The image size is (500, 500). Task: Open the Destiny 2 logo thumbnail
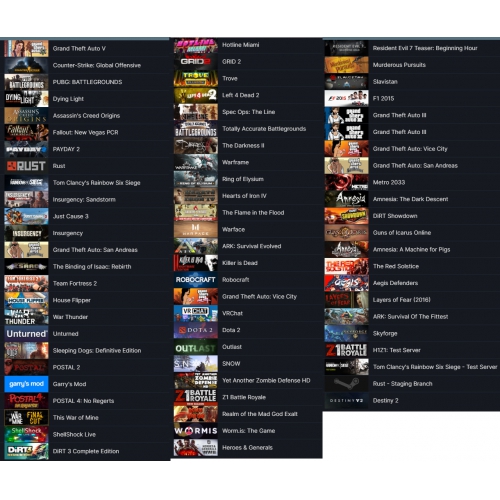pos(346,401)
